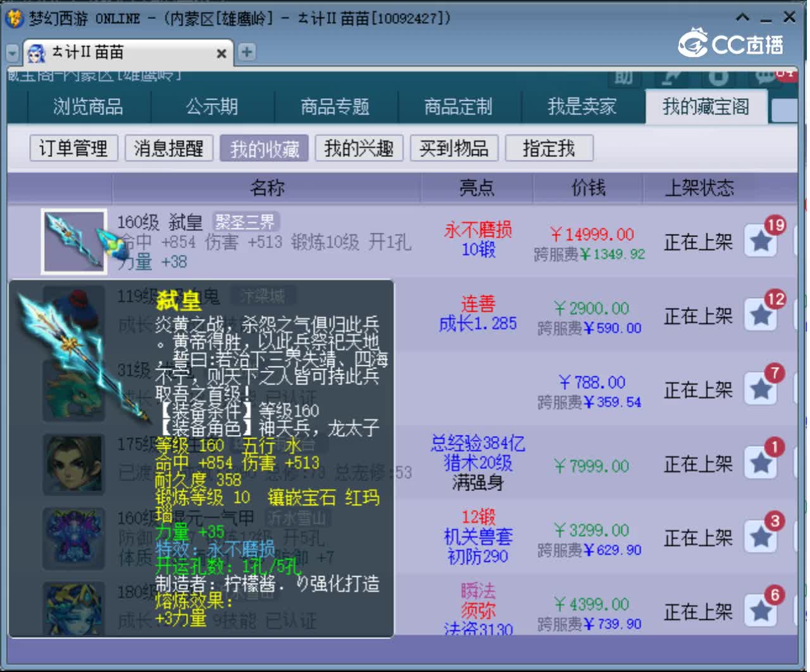This screenshot has width=810, height=672.
Task: Click price ¥4399.00
Action: click(x=591, y=604)
